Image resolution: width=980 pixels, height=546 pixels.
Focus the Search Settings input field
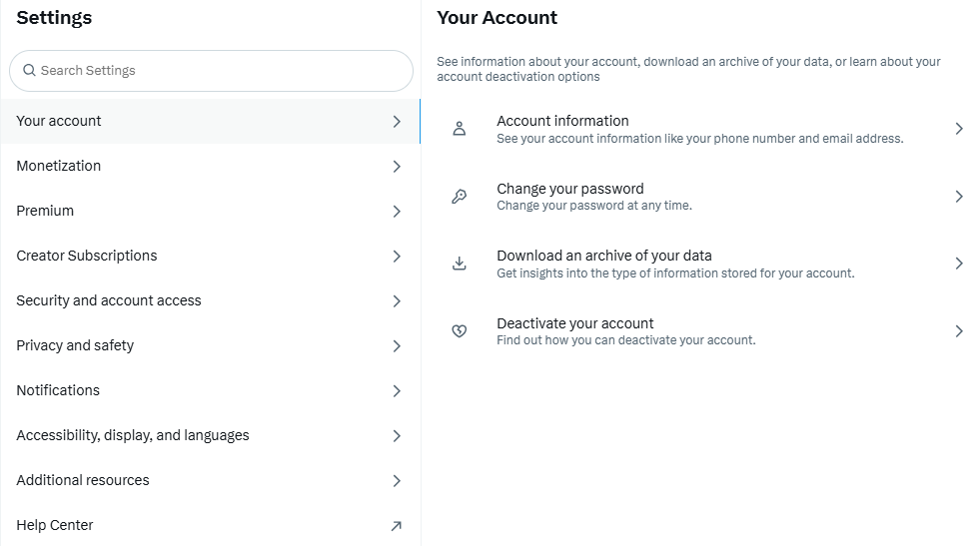coord(220,71)
